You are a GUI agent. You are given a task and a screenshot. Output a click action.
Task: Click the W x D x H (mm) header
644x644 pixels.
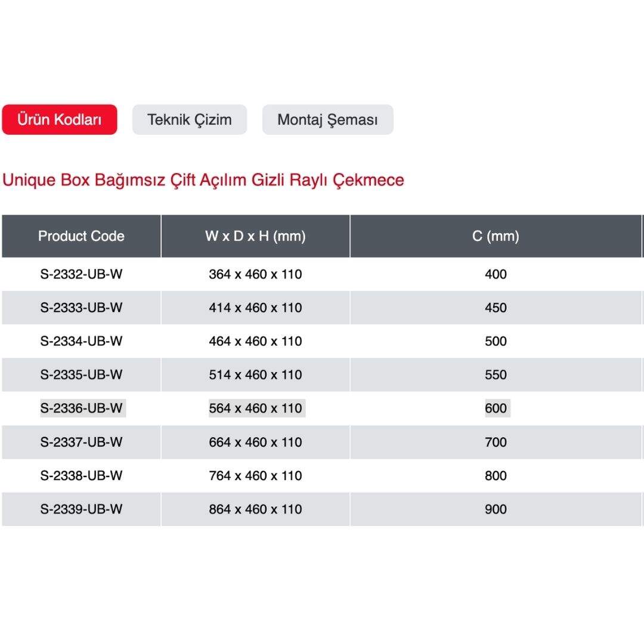(x=255, y=236)
